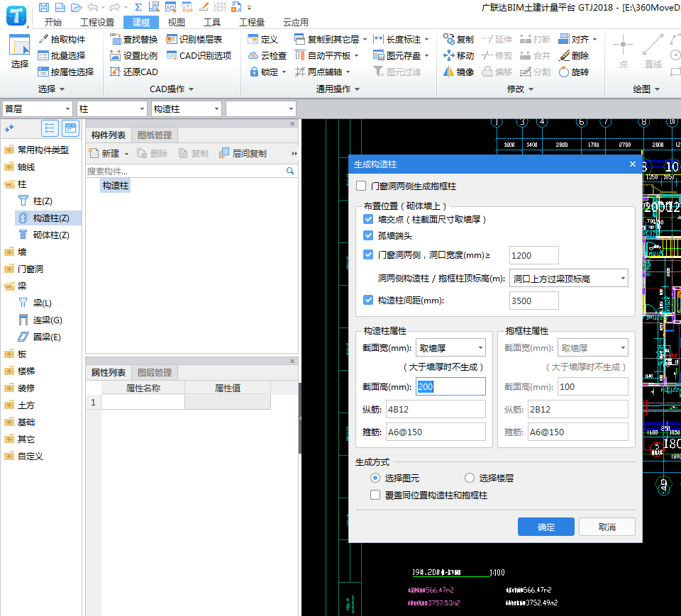The width and height of the screenshot is (681, 616).
Task: Click the 截面高 200 input field
Action: click(x=450, y=386)
